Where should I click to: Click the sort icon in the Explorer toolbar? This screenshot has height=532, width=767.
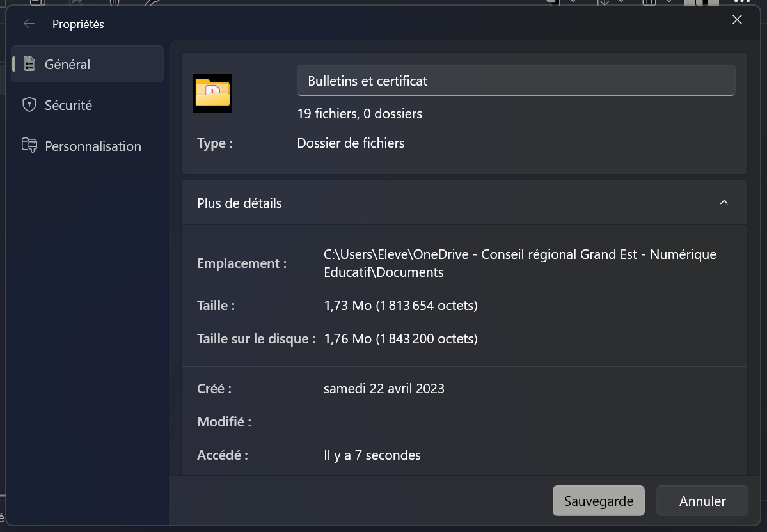tap(605, 3)
